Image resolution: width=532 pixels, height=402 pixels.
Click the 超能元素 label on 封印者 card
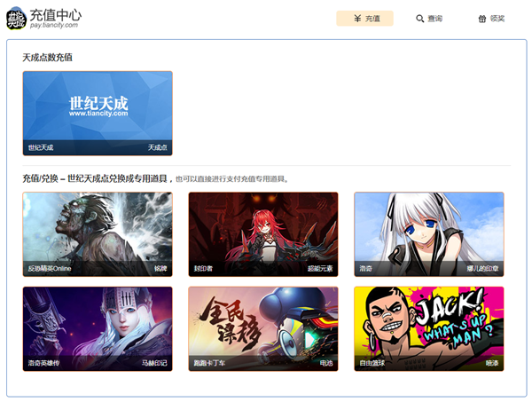pyautogui.click(x=320, y=268)
